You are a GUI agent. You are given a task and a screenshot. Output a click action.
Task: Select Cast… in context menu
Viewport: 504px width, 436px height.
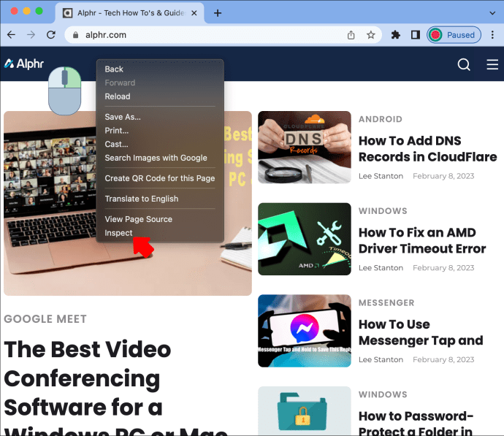(160, 145)
